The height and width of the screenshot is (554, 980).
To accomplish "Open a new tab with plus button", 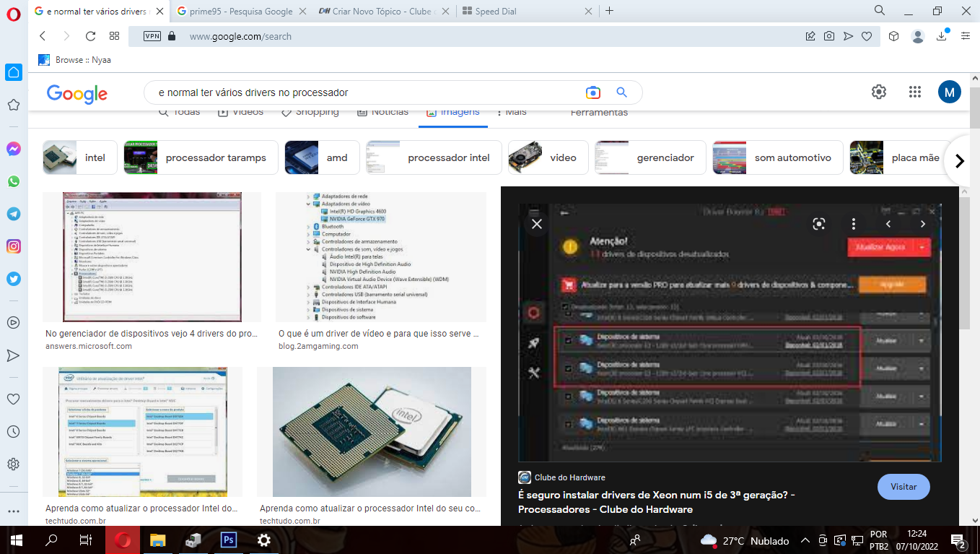I will coord(609,11).
